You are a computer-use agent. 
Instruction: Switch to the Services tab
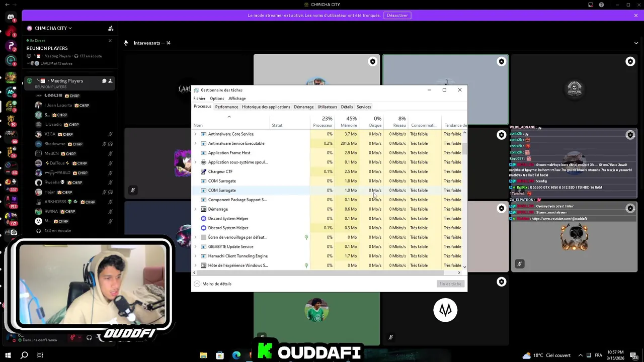(364, 107)
